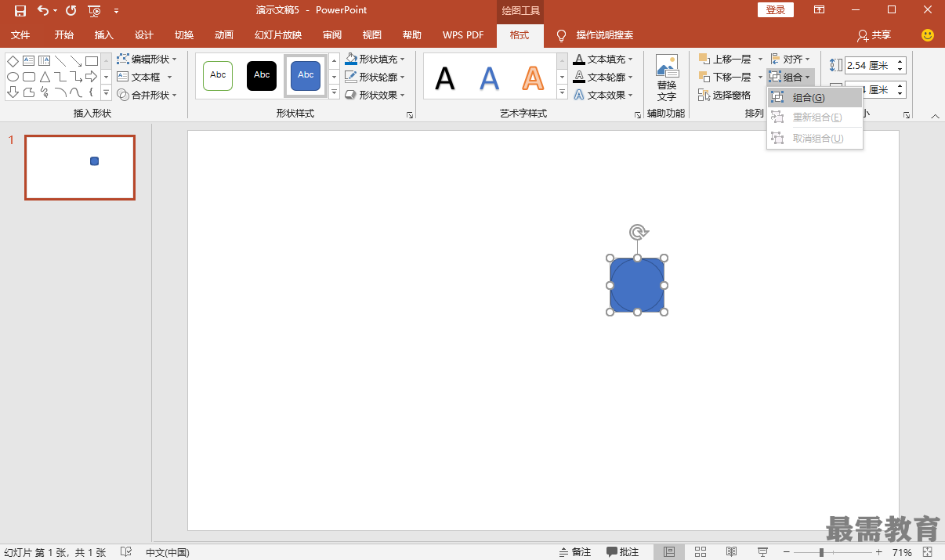Click the Login (登录) button
The width and height of the screenshot is (945, 560).
tap(776, 9)
